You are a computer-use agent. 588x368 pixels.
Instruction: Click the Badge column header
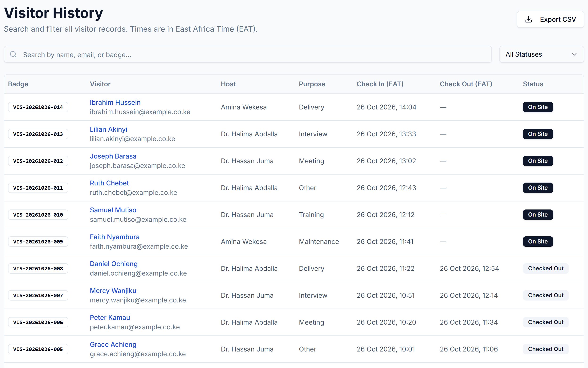tap(18, 84)
